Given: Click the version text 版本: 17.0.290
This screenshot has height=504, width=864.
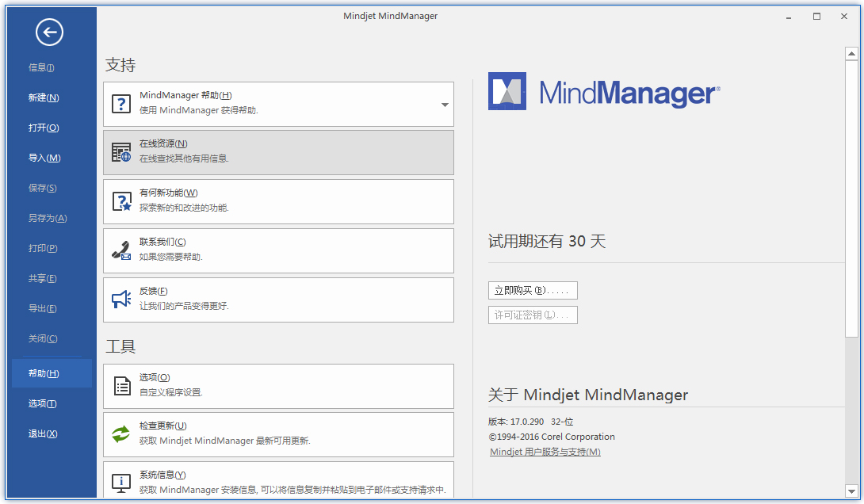Looking at the screenshot, I should (516, 422).
